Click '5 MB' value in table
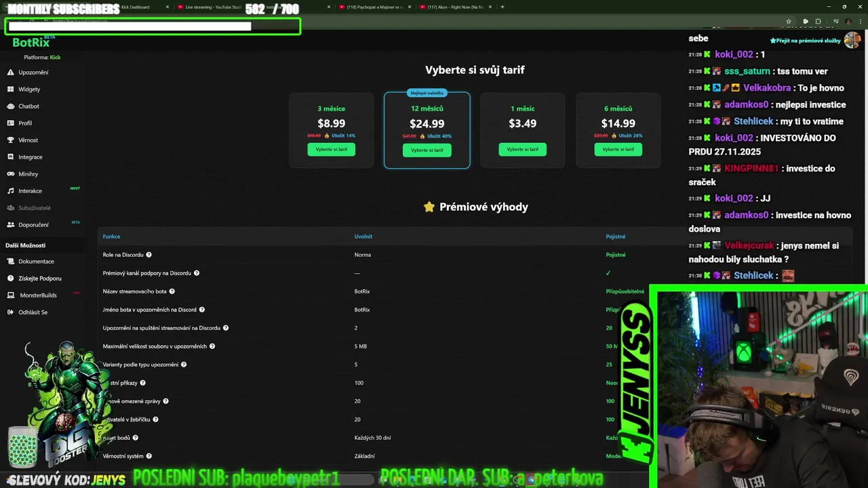The height and width of the screenshot is (488, 868). point(360,346)
